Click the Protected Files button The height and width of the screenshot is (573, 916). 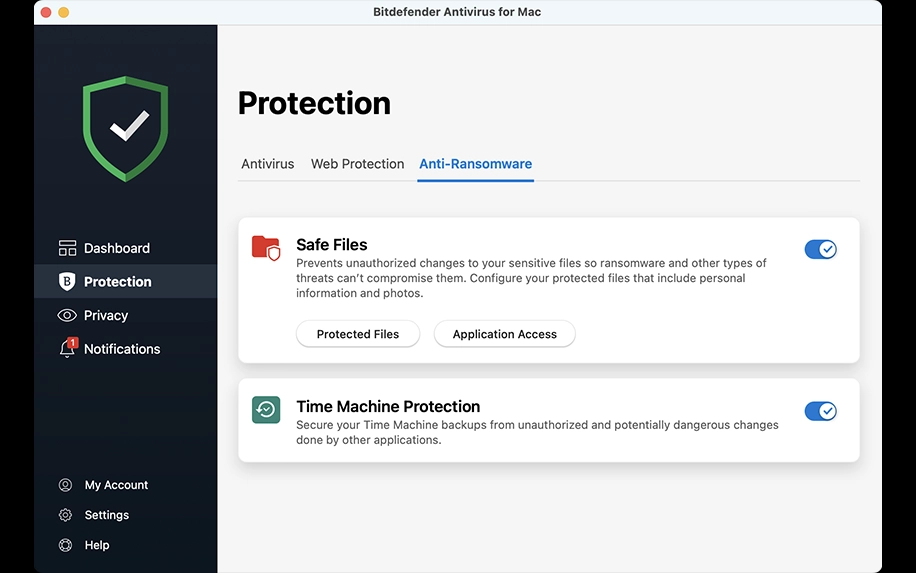click(358, 334)
